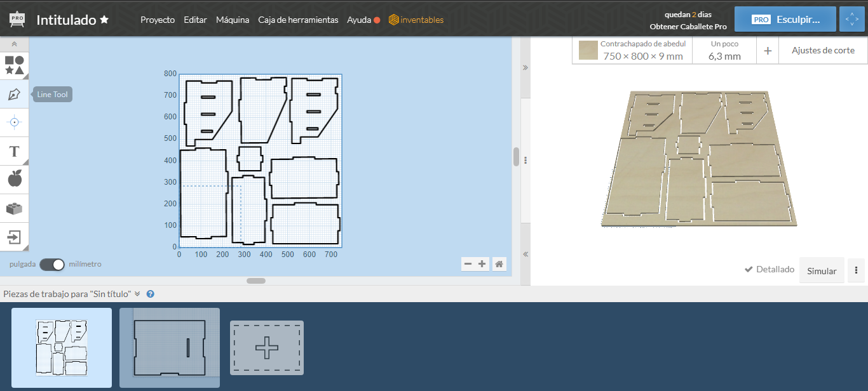Add a new workpiece
The image size is (868, 391).
(267, 347)
